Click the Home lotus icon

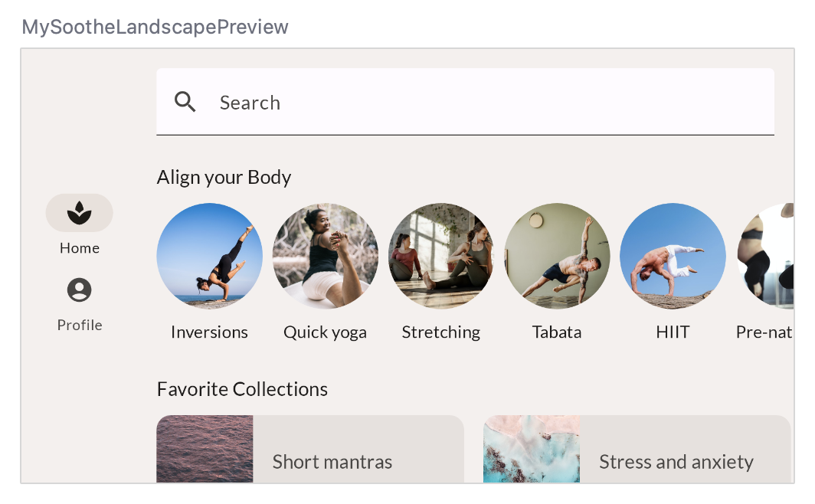(79, 213)
